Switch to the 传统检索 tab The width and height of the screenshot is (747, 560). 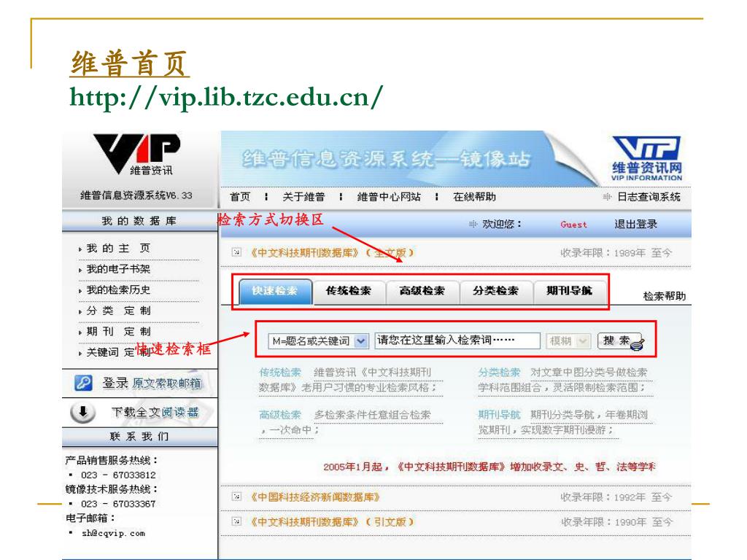(349, 292)
